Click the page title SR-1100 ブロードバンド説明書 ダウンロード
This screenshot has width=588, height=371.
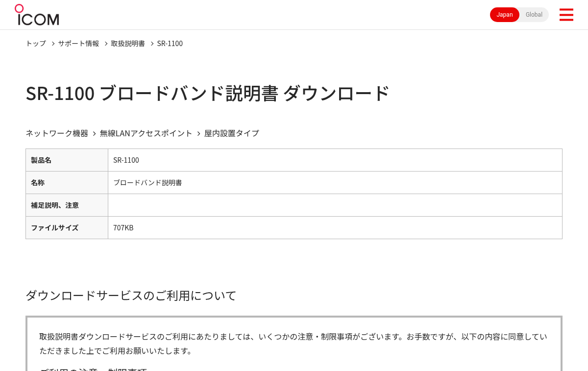coord(208,93)
